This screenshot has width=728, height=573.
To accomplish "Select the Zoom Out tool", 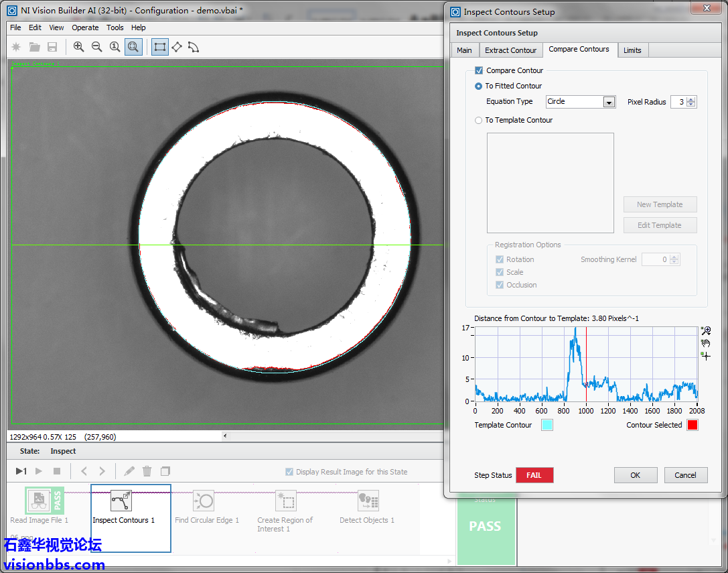I will [96, 47].
